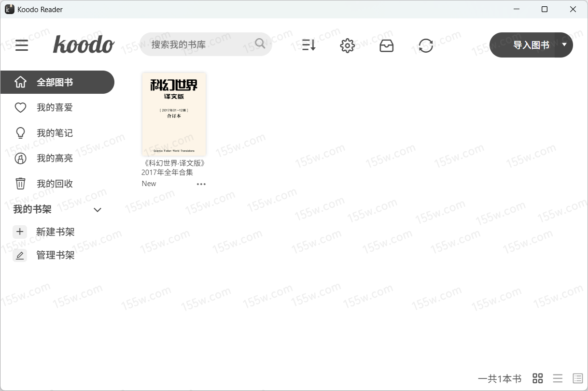Go to 我的笔记 notes section
The width and height of the screenshot is (588, 391).
tap(55, 133)
